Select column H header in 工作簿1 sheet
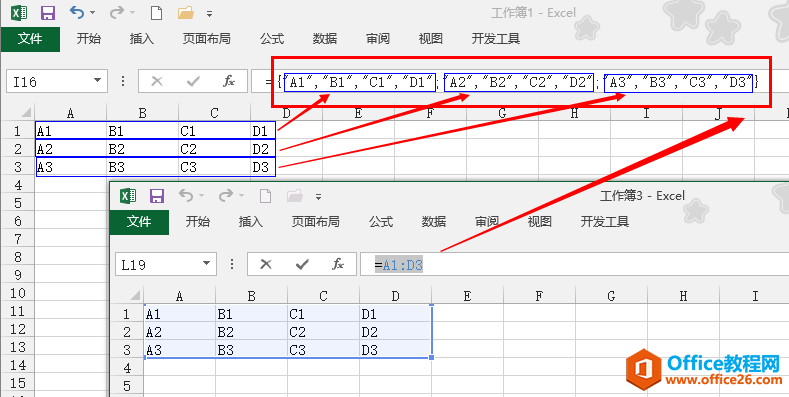 (x=574, y=113)
